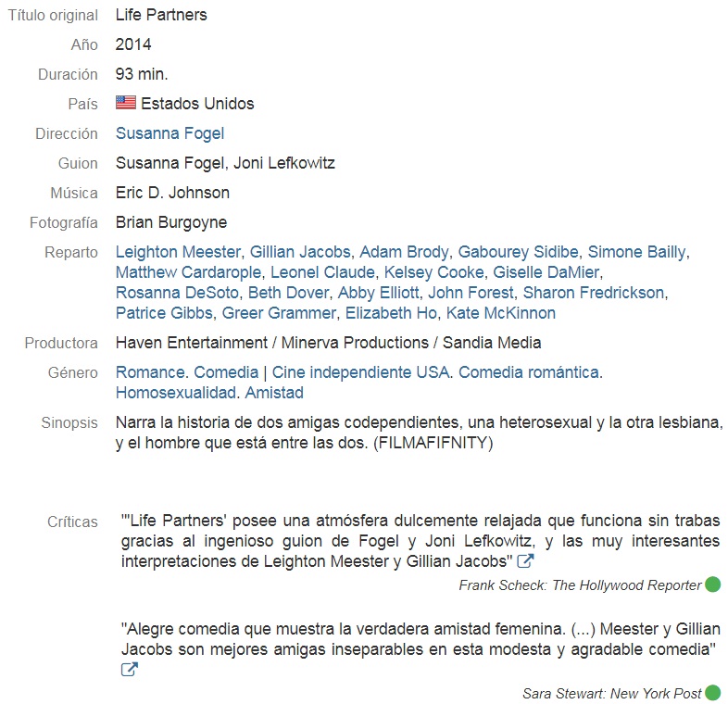Click the review quote beginning Alegre comedia
728x704 pixels.
click(x=420, y=639)
